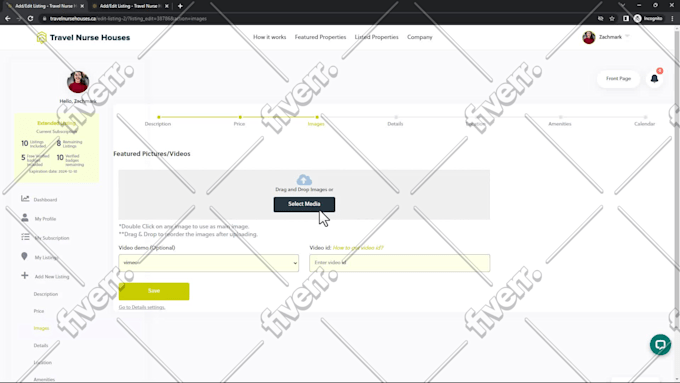Open Listed Properties menu item
Viewport: 680px width, 383px height.
[x=376, y=37]
